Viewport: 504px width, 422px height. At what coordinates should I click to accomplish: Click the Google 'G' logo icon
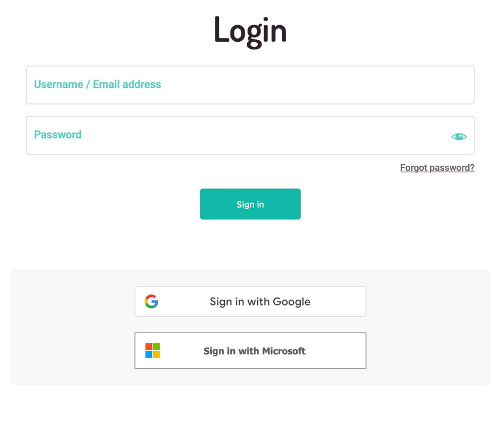click(x=152, y=301)
